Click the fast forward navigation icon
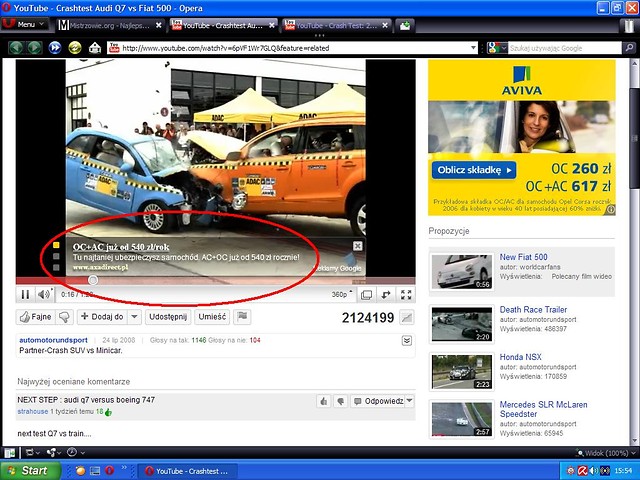The width and height of the screenshot is (640, 480). tap(55, 48)
